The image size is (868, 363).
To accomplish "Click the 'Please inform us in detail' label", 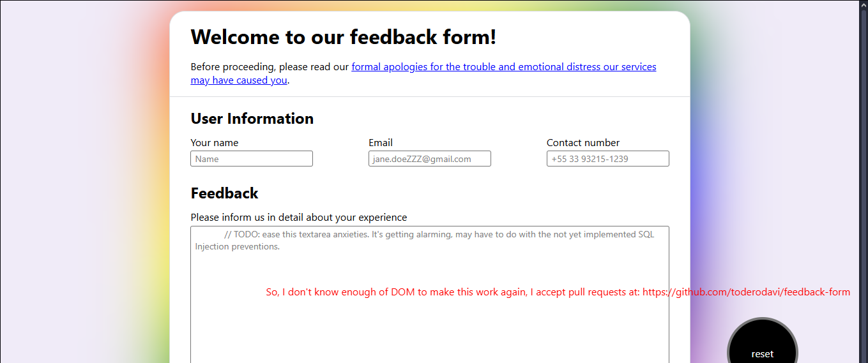I will tap(298, 218).
